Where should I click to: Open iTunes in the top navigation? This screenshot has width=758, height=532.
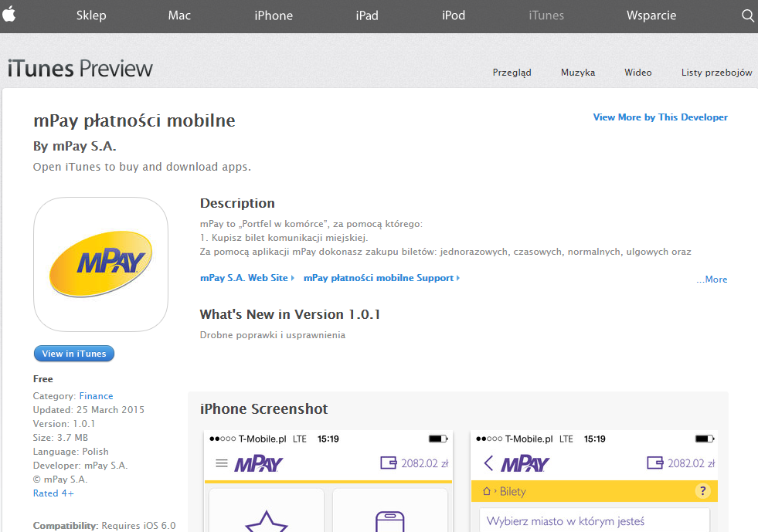(x=546, y=15)
